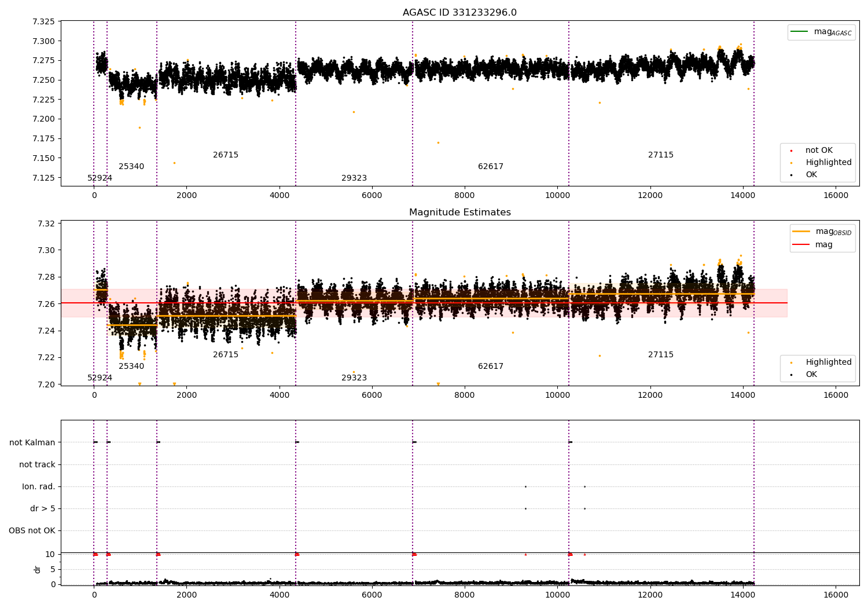Click label 52924 in Magnitude Estimates plot
Screen dimensions: 868x608
click(x=100, y=378)
